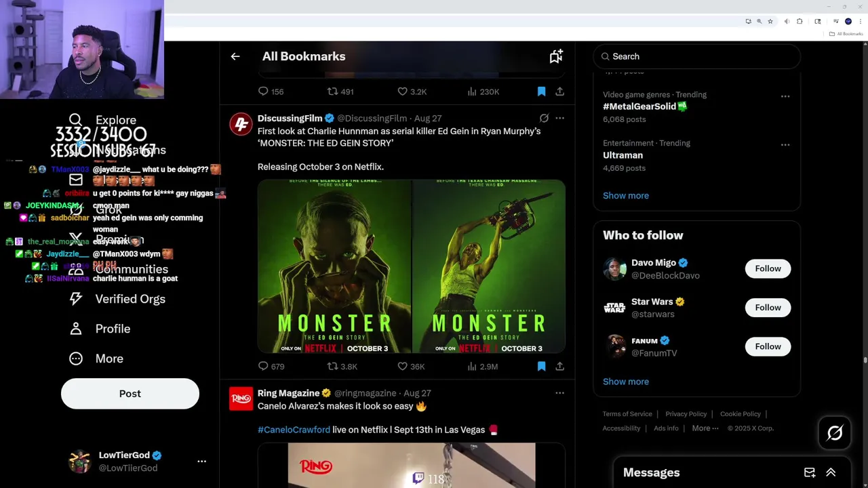
Task: Open the FANUM profile picture
Action: coord(614,346)
